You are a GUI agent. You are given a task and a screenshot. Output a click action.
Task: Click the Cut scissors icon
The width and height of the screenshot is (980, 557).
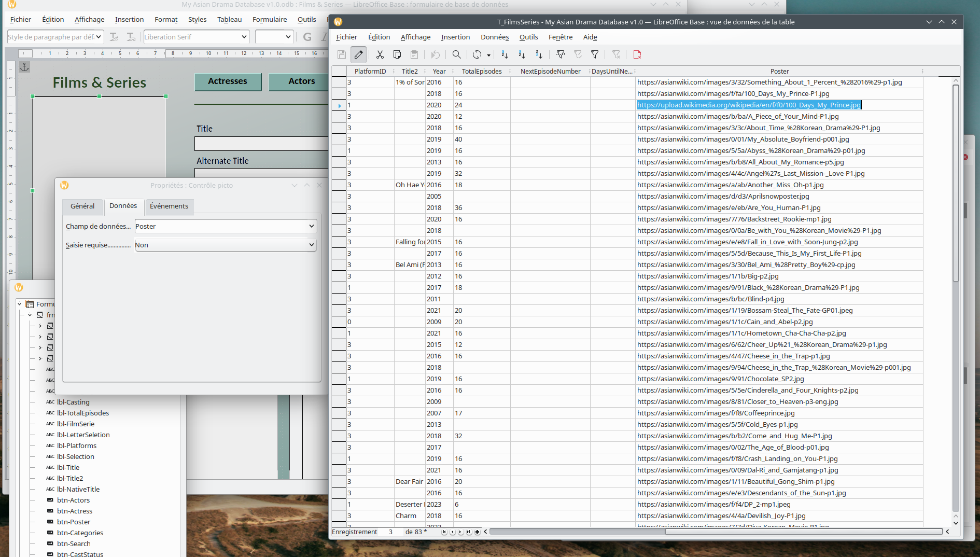[x=380, y=54]
